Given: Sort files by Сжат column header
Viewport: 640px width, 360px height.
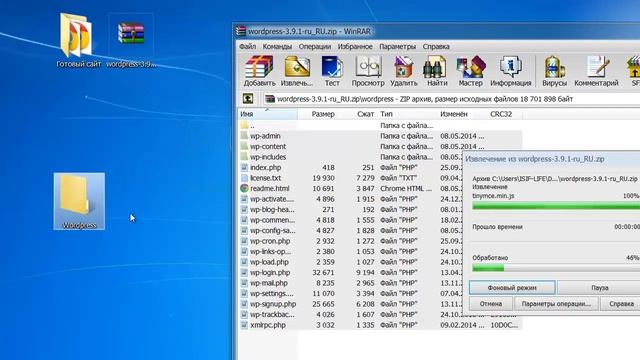Looking at the screenshot, I should 357,114.
